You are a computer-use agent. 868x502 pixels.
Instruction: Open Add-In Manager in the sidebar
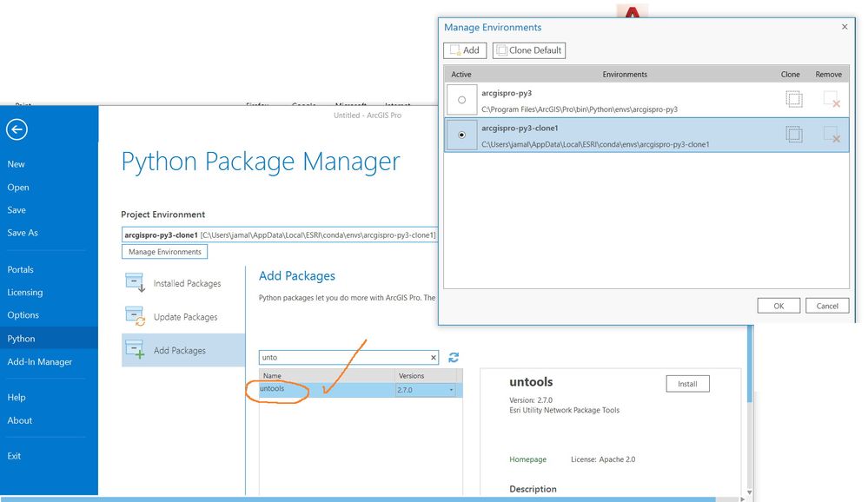(x=40, y=362)
